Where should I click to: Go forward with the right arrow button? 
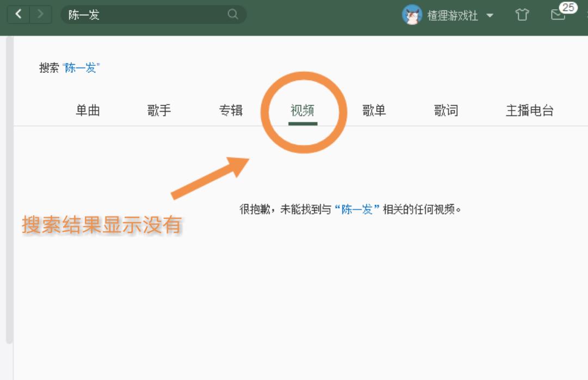coord(41,15)
